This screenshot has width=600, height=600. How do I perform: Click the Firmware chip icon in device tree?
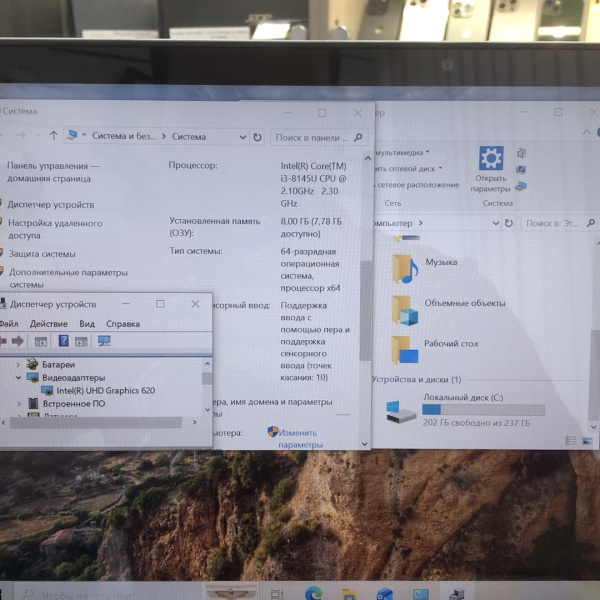tap(33, 403)
